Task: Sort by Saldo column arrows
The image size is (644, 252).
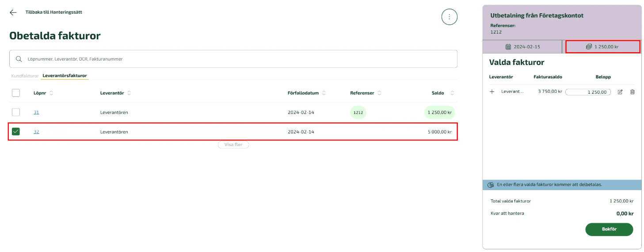Action: pos(452,93)
